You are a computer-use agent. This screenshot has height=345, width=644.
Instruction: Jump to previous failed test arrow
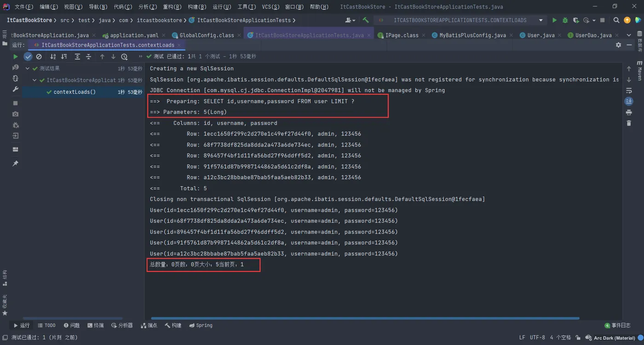pyautogui.click(x=102, y=57)
